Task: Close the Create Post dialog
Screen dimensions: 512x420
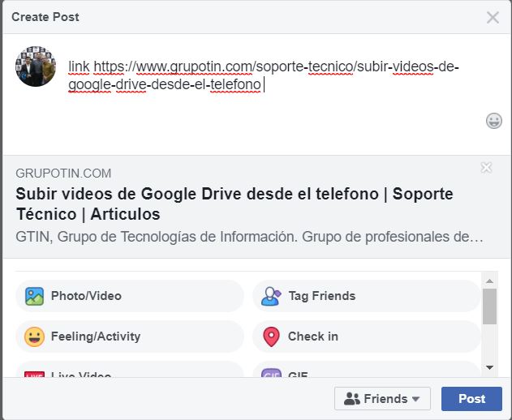Action: click(493, 17)
